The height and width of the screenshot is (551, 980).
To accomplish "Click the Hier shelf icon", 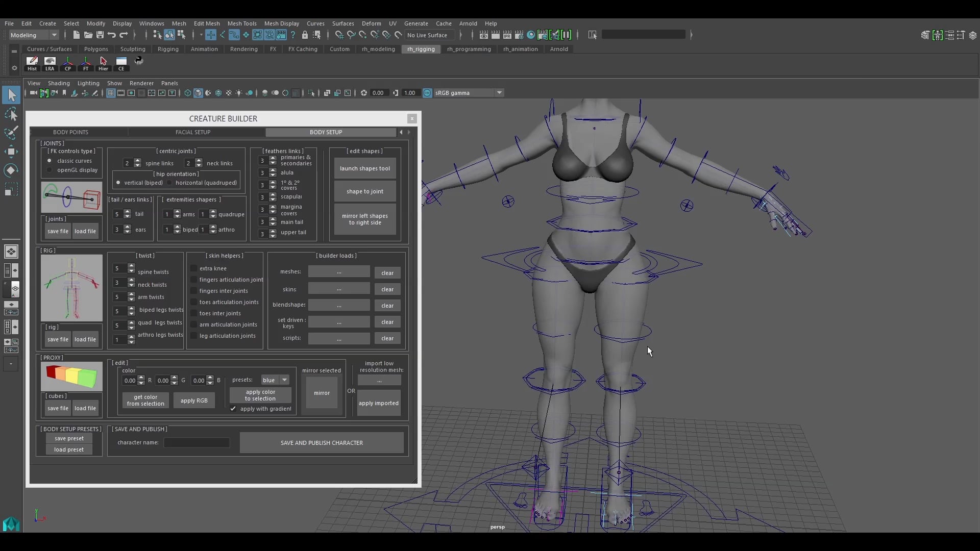I will point(103,63).
